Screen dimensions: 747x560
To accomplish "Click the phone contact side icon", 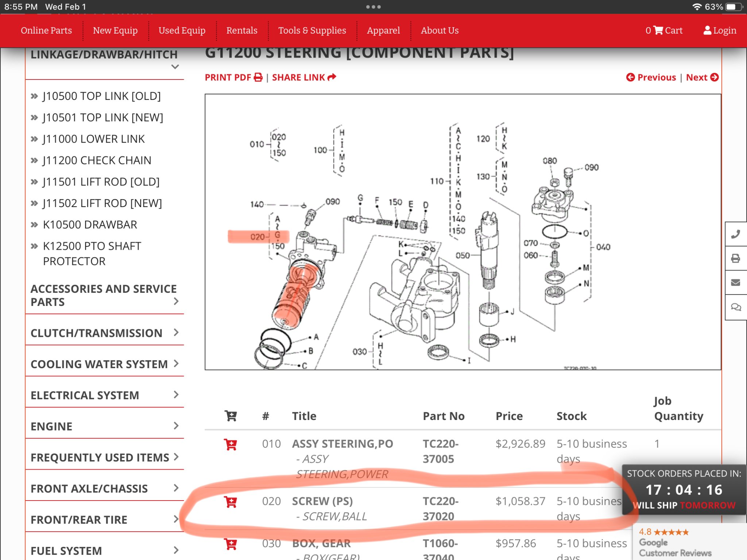I will click(x=736, y=234).
